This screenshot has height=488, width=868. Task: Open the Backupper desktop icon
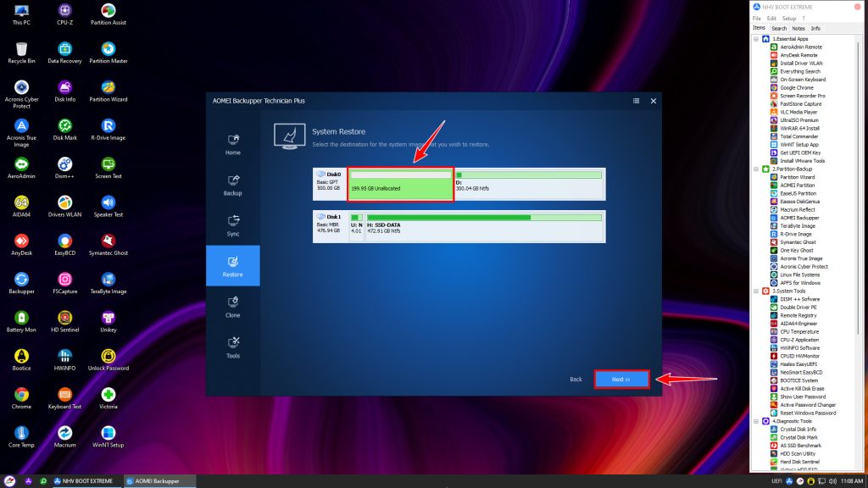pos(21,283)
